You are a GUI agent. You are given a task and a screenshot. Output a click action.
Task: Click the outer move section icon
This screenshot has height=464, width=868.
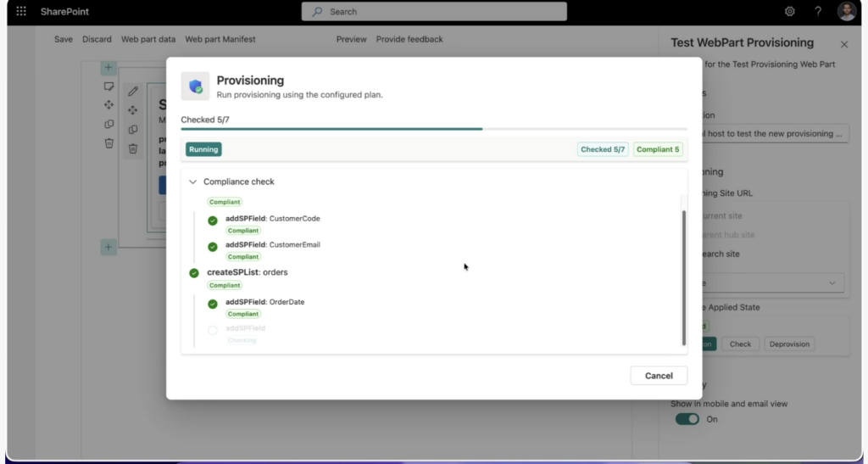click(x=109, y=104)
